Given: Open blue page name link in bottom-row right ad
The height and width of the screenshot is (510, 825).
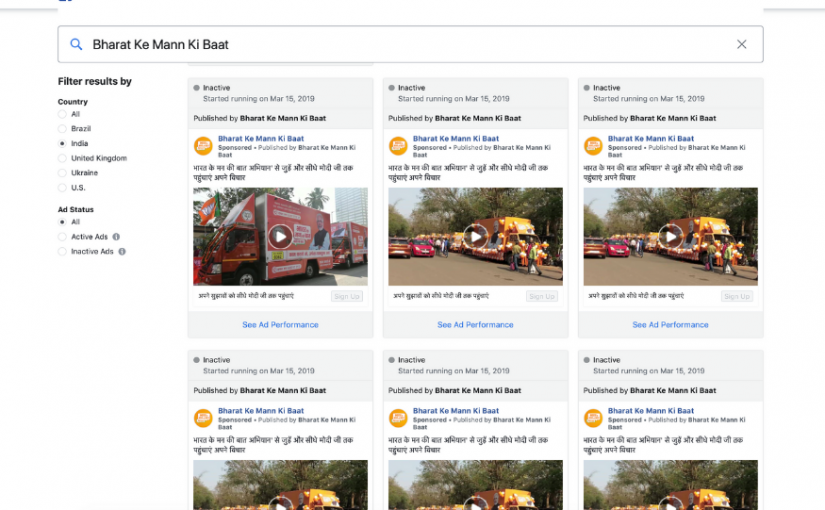Looking at the screenshot, I should [x=651, y=411].
